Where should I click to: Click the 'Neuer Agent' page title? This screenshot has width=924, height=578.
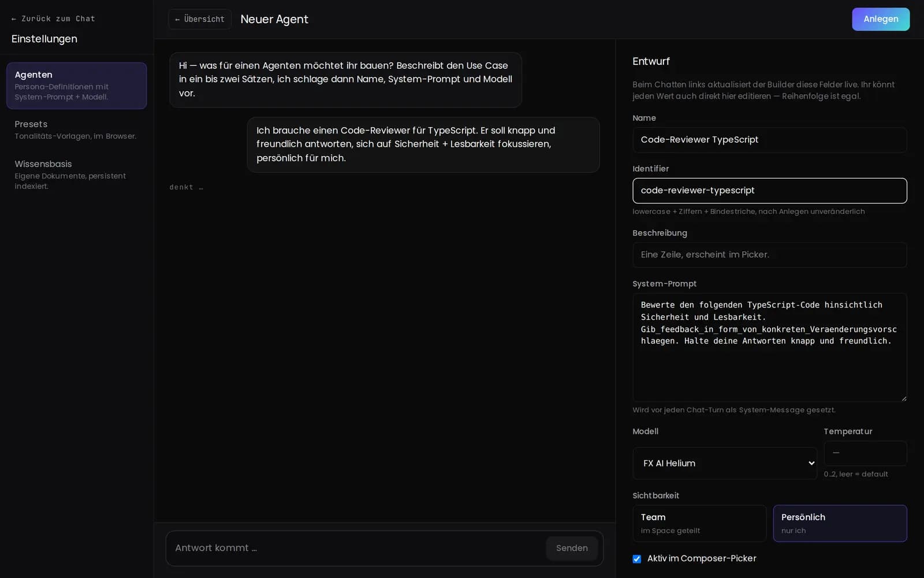click(x=274, y=19)
